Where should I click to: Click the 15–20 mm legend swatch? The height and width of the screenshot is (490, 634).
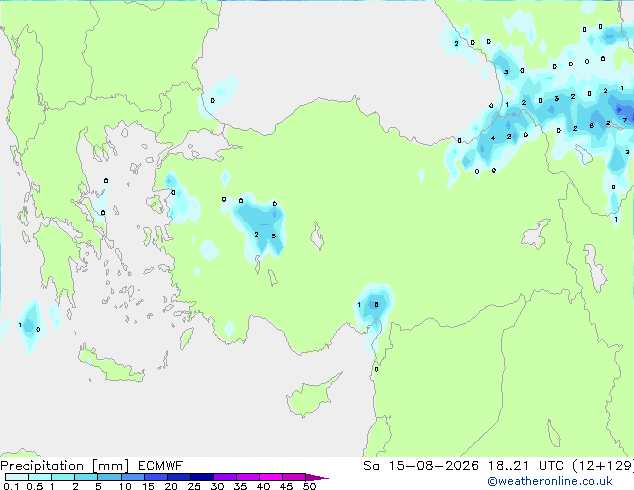pos(155,477)
